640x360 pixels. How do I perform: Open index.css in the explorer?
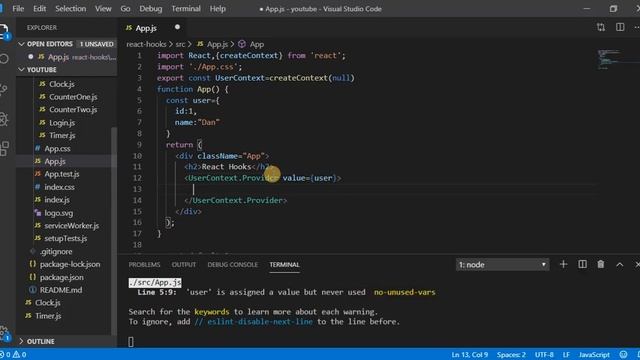tap(59, 187)
